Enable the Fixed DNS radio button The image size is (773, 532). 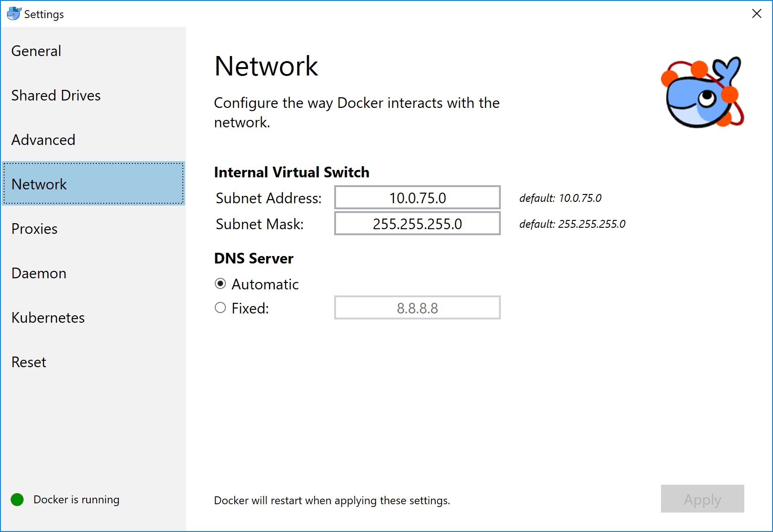(220, 307)
